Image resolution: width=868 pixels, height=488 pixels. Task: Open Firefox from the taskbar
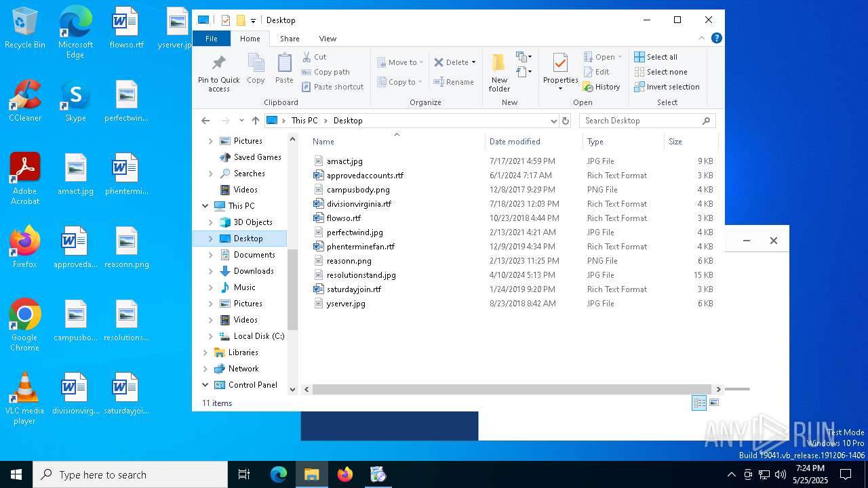(x=345, y=474)
